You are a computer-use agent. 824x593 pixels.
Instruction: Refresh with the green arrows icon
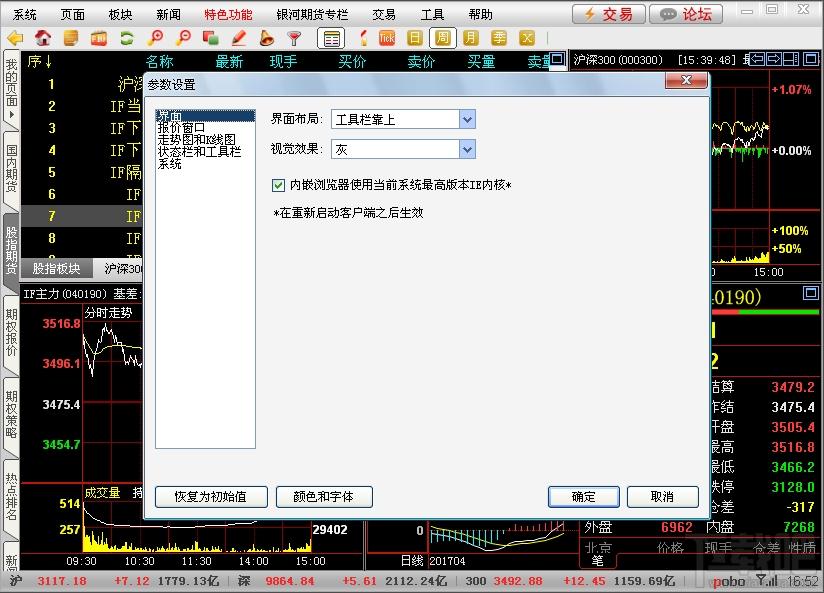127,38
